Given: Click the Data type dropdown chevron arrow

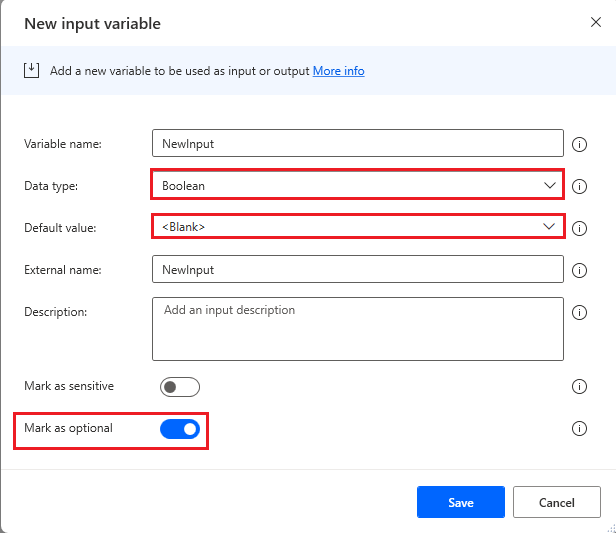Looking at the screenshot, I should (x=550, y=185).
